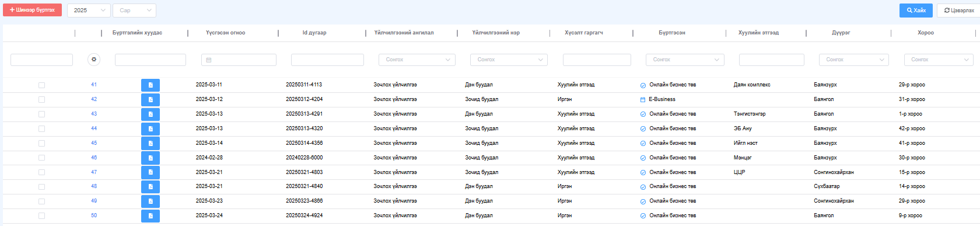Click status icon beside E-Business
This screenshot has width=980, height=226.
click(x=643, y=100)
